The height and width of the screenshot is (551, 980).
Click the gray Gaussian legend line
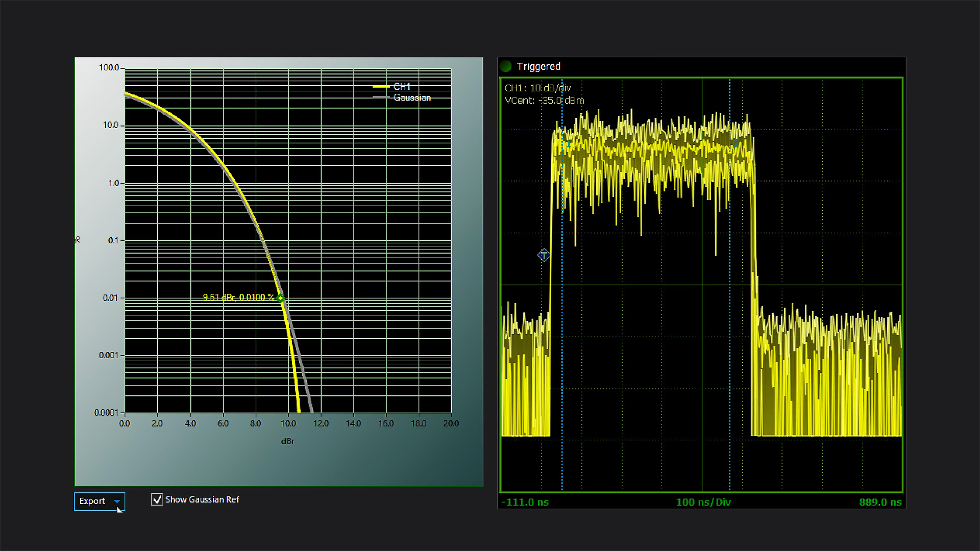click(x=381, y=97)
